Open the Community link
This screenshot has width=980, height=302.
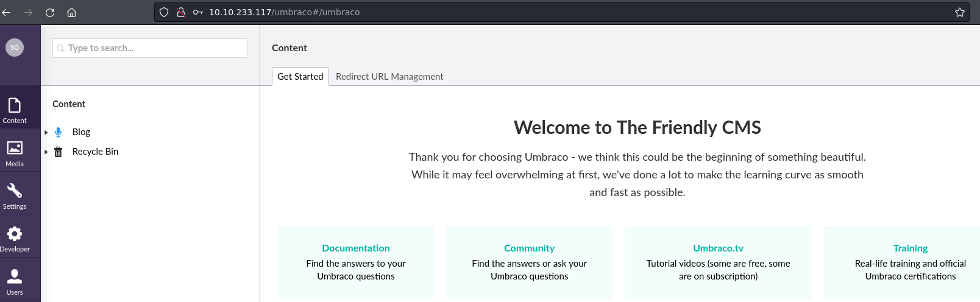coord(529,248)
